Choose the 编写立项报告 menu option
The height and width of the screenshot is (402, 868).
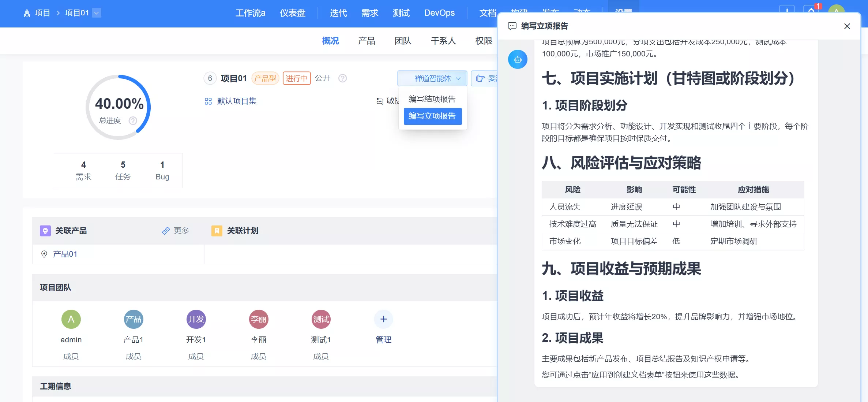432,116
